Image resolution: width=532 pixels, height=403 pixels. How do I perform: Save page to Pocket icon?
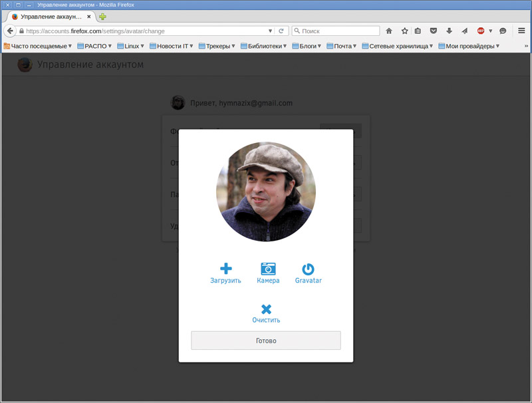click(x=434, y=31)
